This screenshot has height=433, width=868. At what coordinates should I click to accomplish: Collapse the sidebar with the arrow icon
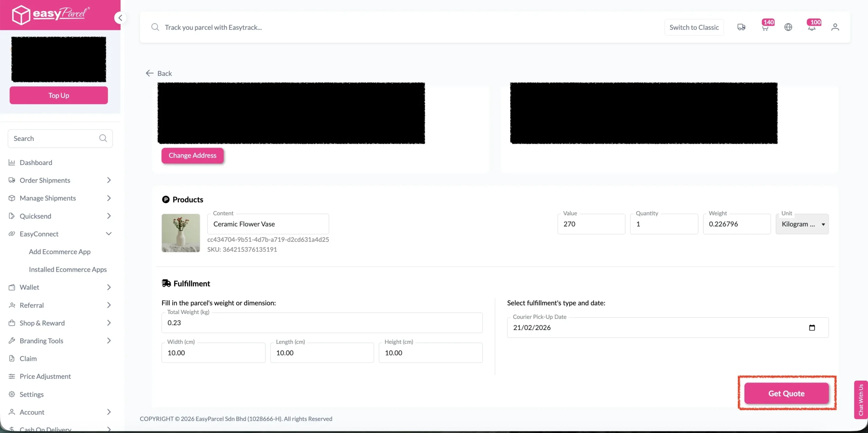point(120,18)
